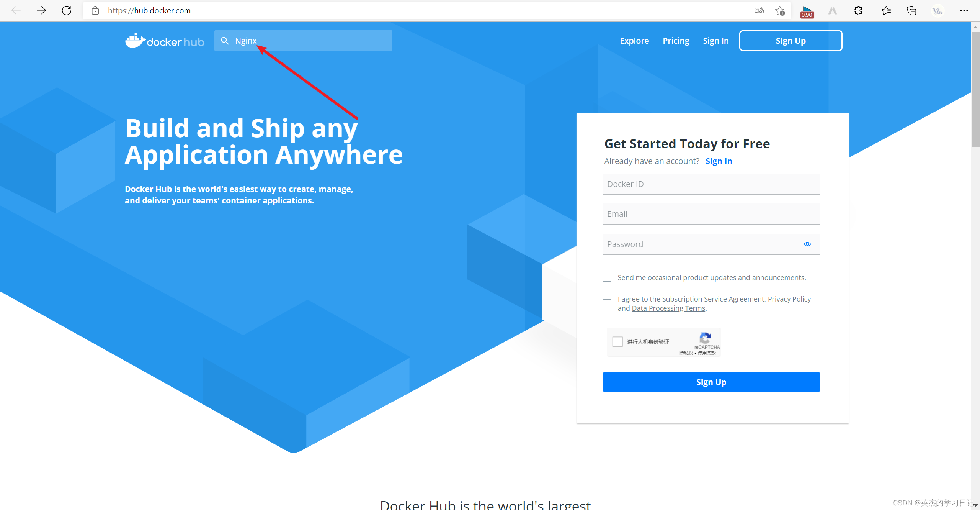Open the Explore navigation menu item

coord(635,40)
